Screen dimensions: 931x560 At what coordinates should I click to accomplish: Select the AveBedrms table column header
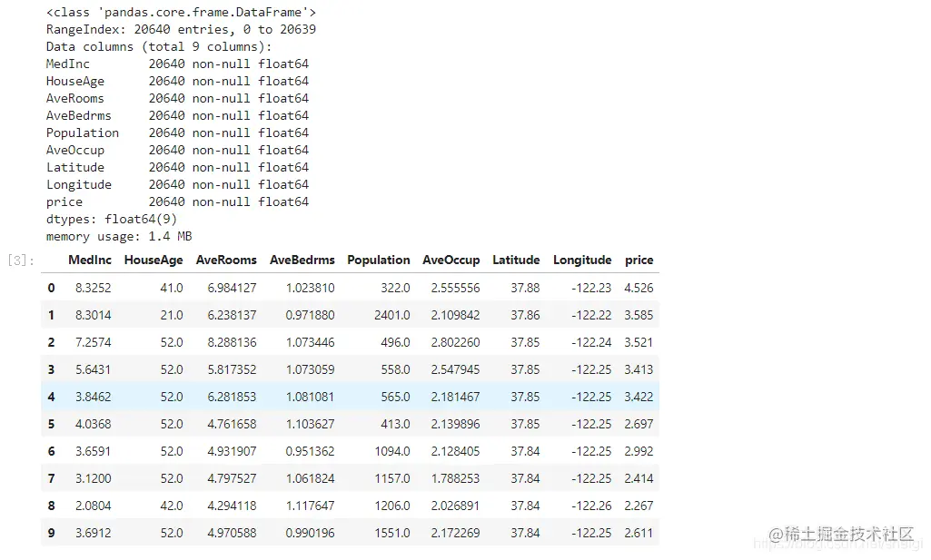pyautogui.click(x=302, y=260)
